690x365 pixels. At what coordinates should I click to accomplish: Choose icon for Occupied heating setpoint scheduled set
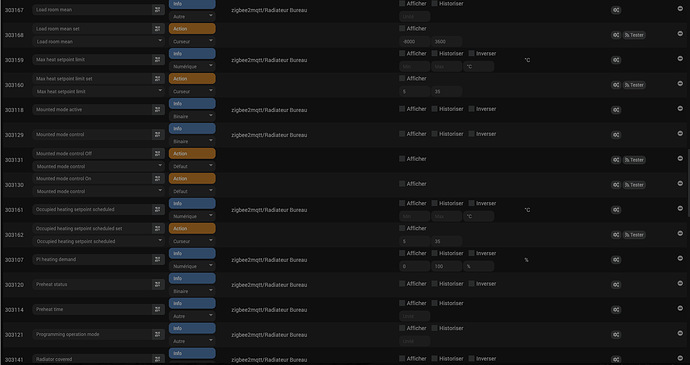point(158,229)
